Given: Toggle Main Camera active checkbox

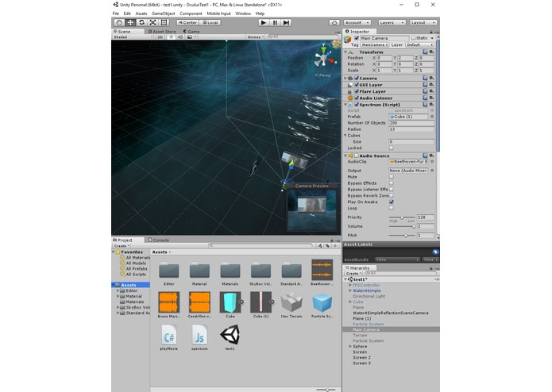Looking at the screenshot, I should click(357, 38).
